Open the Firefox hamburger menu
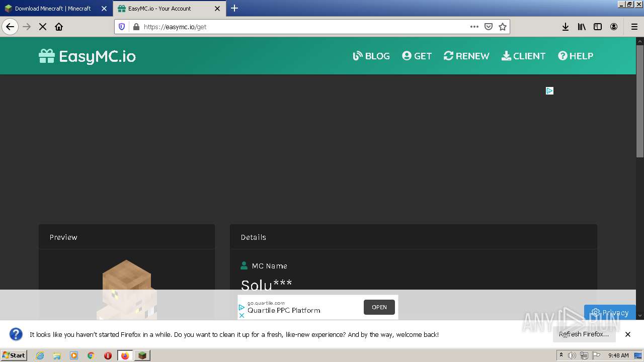Viewport: 644px width, 362px height. pos(634,27)
